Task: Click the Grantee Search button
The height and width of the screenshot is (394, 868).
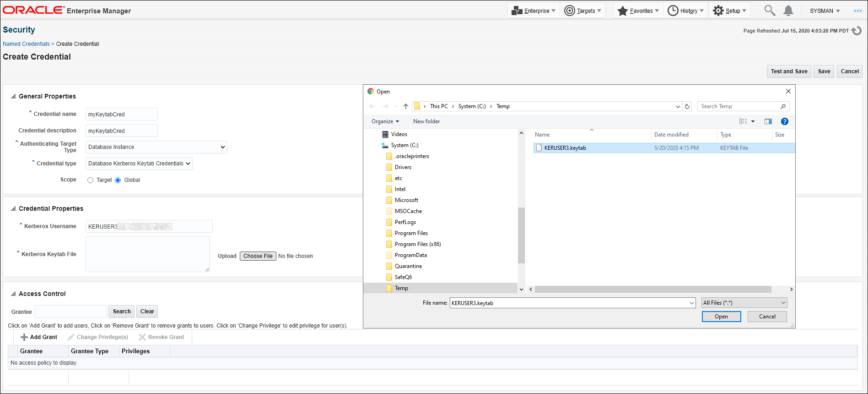Action: (x=122, y=312)
